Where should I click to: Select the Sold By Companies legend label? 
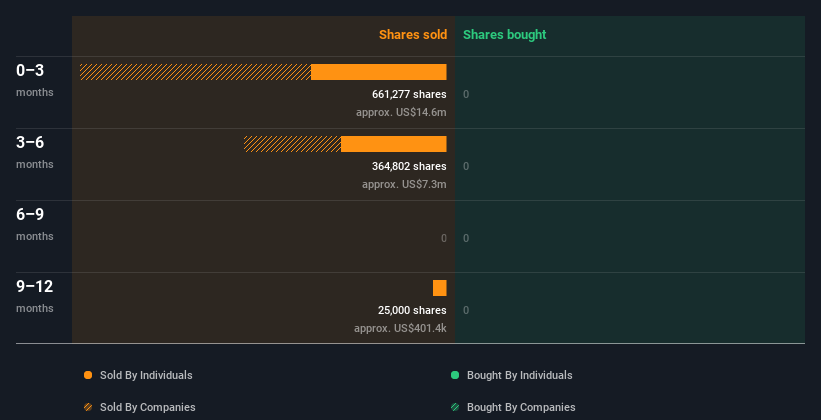pyautogui.click(x=148, y=407)
